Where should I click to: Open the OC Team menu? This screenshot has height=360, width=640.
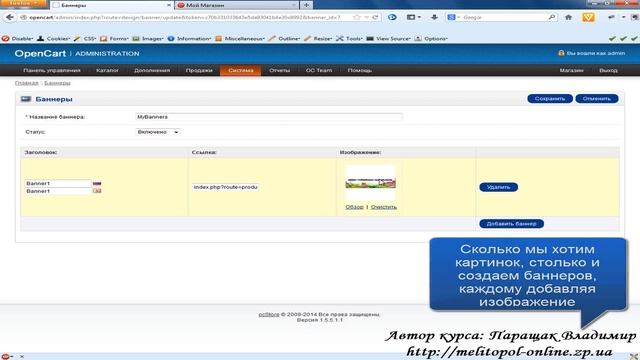[319, 70]
